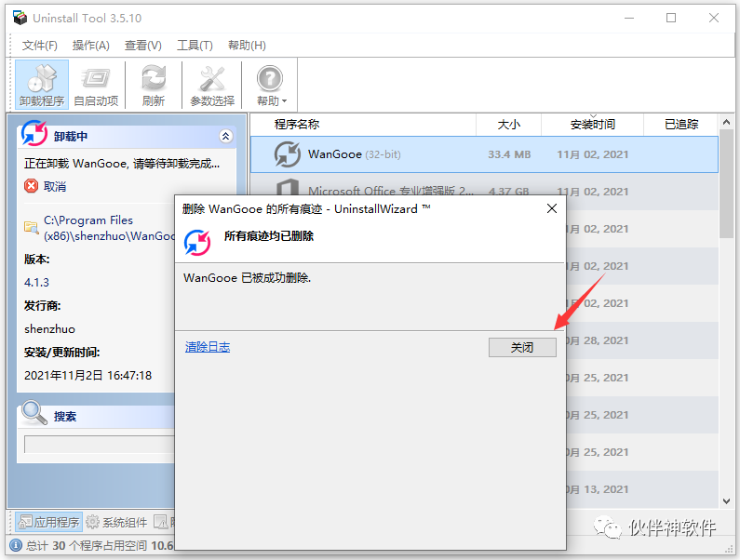Click the publisher value shenzhuo
Viewport: 740px width, 560px height.
click(49, 328)
